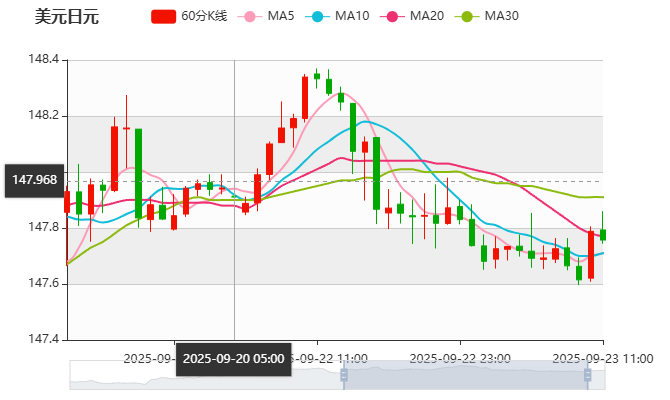Click the 2025-09-23 11:00 x-axis date label
Viewport: 670px width, 400px height.
603,357
